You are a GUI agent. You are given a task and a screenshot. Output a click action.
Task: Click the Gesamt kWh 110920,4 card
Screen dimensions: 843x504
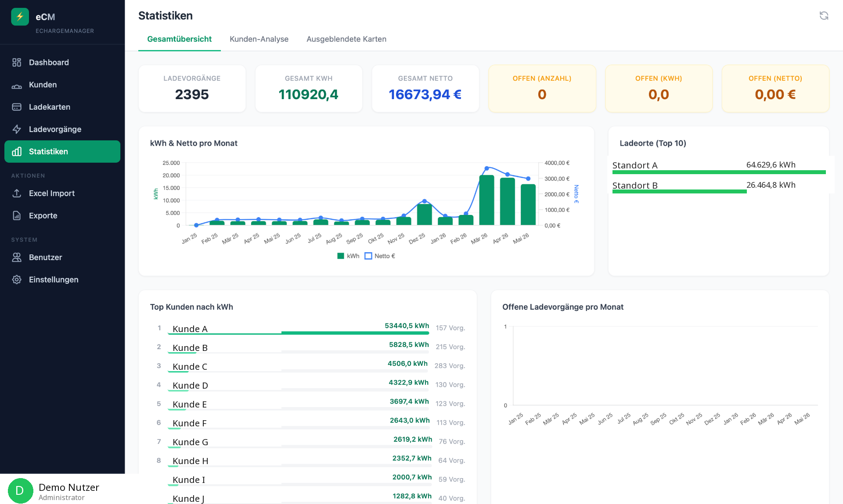coord(309,89)
